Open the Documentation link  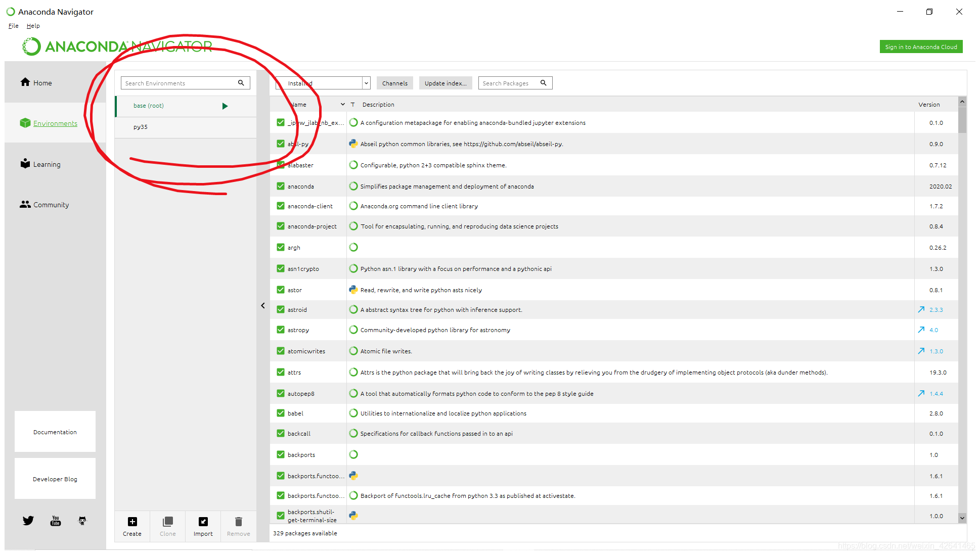[55, 432]
